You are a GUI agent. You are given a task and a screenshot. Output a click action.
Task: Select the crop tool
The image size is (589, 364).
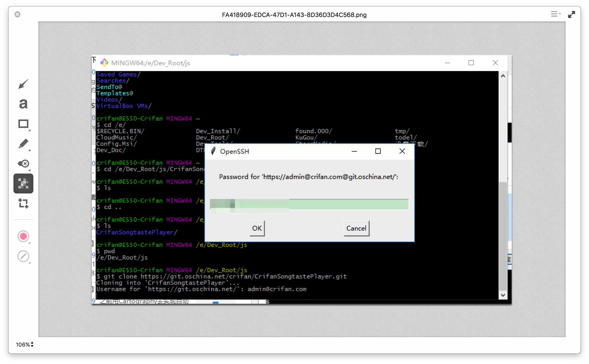click(23, 203)
